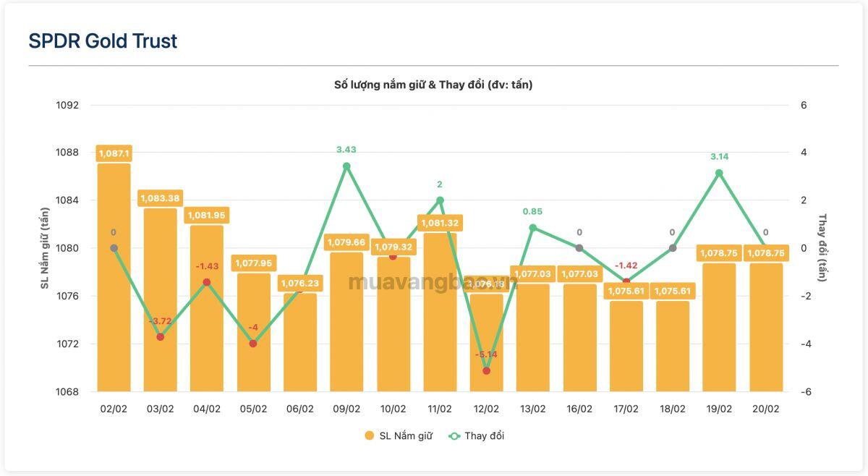Image resolution: width=868 pixels, height=476 pixels.
Task: Click the 1,079.32 value label
Action: click(x=393, y=247)
